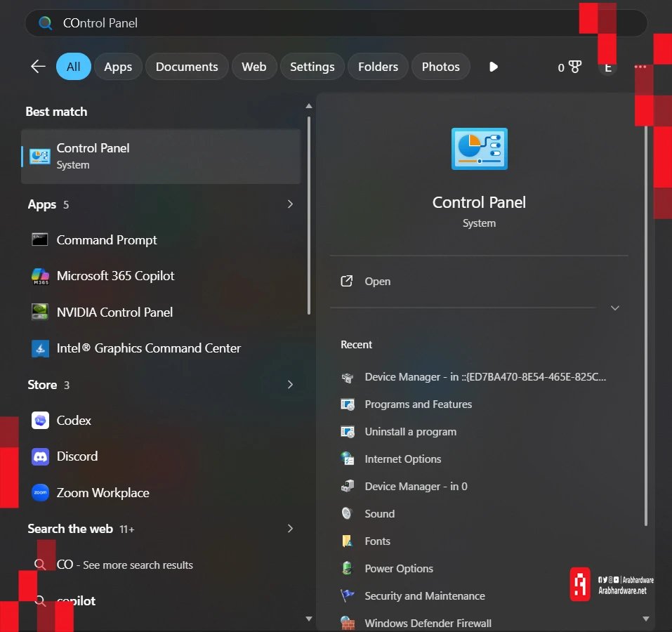Image resolution: width=672 pixels, height=632 pixels.
Task: Click the Apps 5 section heading
Action: tap(48, 204)
